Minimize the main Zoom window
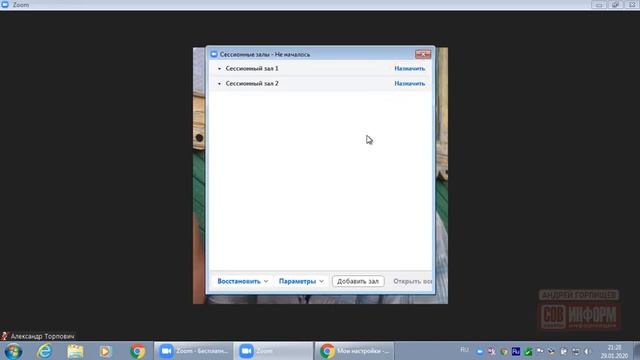This screenshot has width=640, height=360. point(599,4)
